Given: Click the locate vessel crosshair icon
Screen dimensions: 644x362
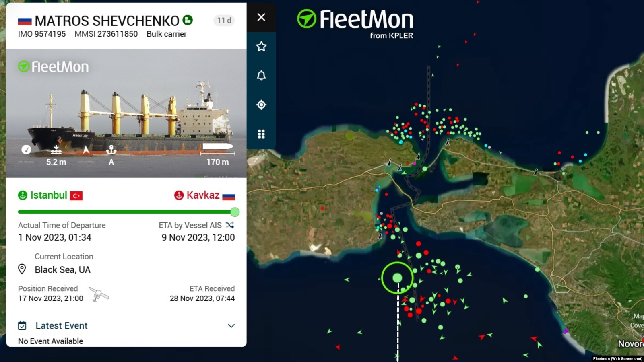Looking at the screenshot, I should [x=261, y=105].
